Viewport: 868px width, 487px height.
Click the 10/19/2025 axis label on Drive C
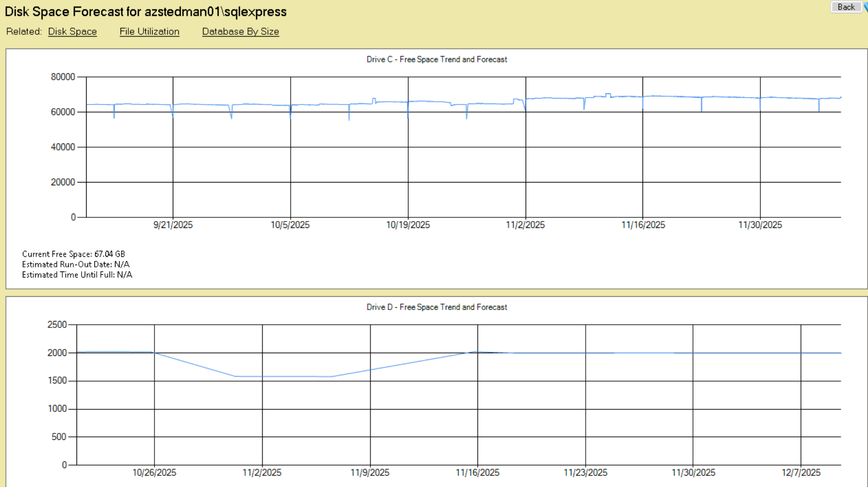[408, 225]
